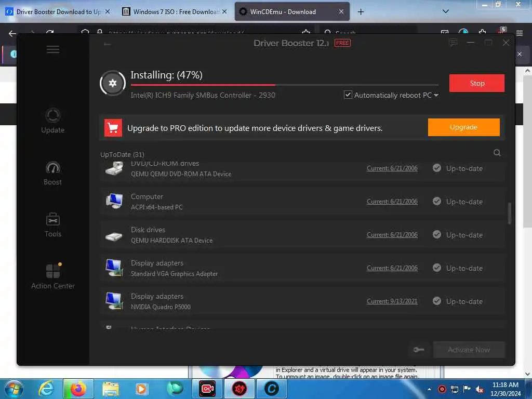Switch to Firefox on taskbar
This screenshot has width=532, height=399.
tap(78, 389)
